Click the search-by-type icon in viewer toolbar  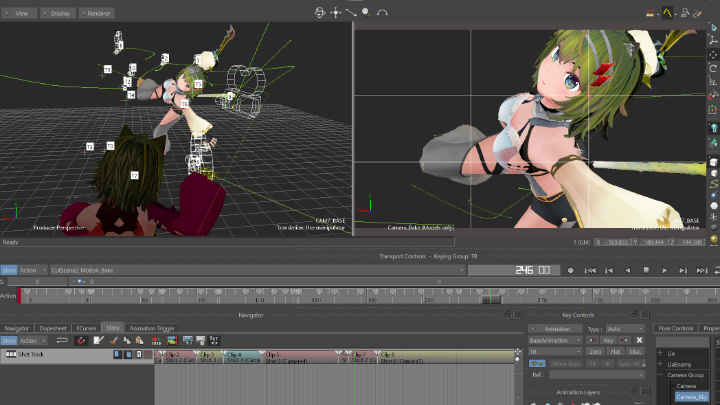(x=685, y=13)
